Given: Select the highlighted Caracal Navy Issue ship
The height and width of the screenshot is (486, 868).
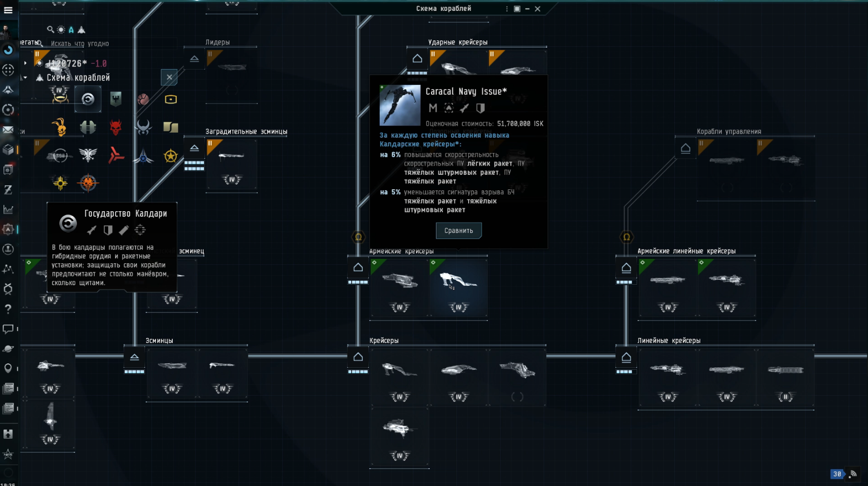Looking at the screenshot, I should (x=458, y=288).
